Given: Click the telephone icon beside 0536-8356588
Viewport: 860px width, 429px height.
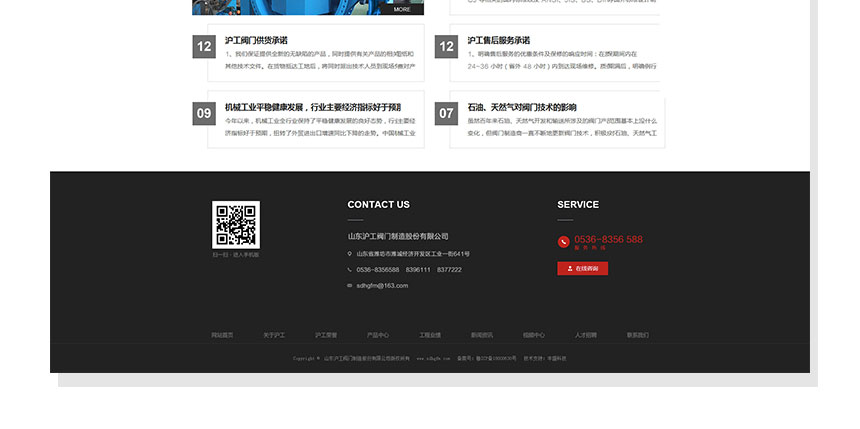Looking at the screenshot, I should coord(350,270).
